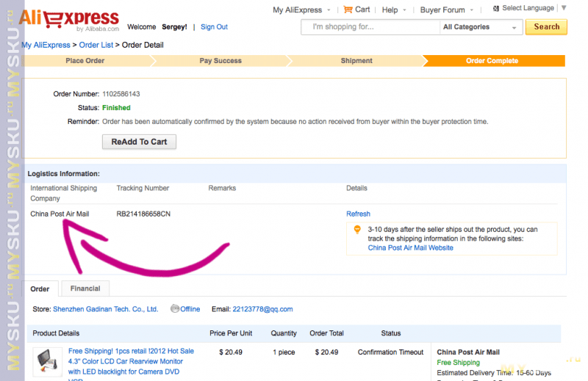Click the $ 20.49 price per unit
The height and width of the screenshot is (381, 588).
coord(231,352)
